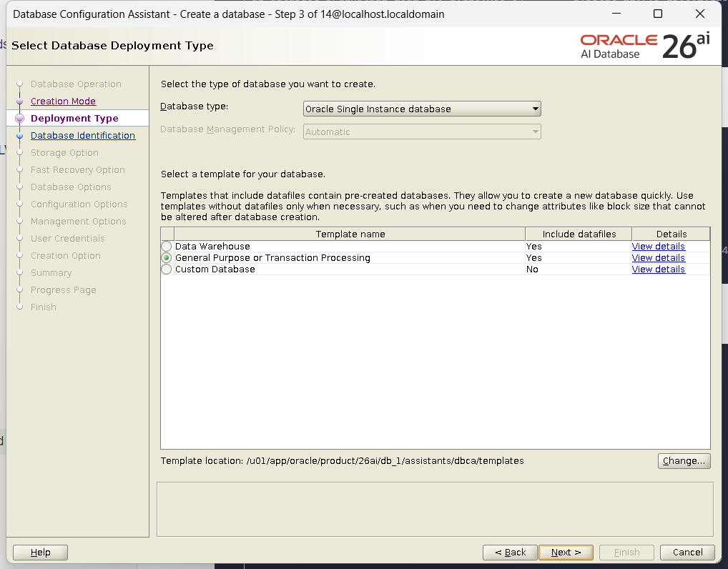Viewport: 728px width, 569px height.
Task: Click the Oracle AI Database 26ai logo
Action: click(x=645, y=46)
